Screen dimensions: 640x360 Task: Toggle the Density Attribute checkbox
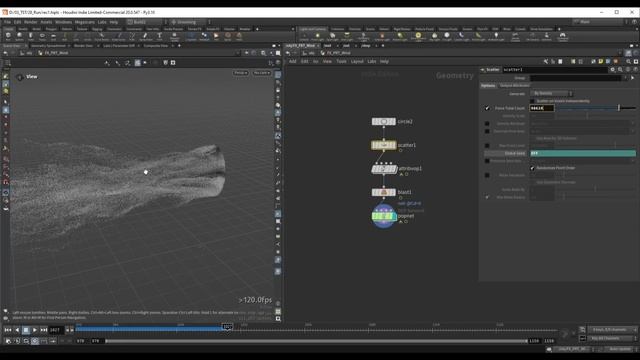(487, 124)
